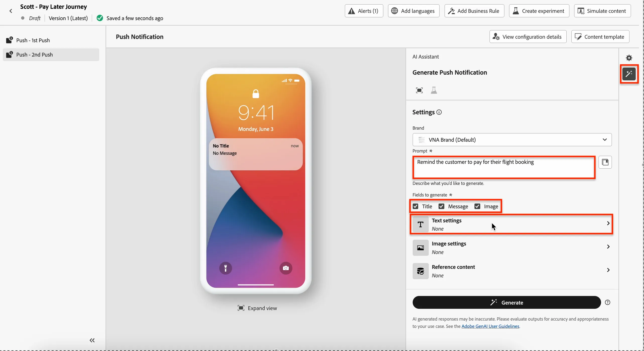Open the prompt library icon beside the prompt

pos(605,162)
